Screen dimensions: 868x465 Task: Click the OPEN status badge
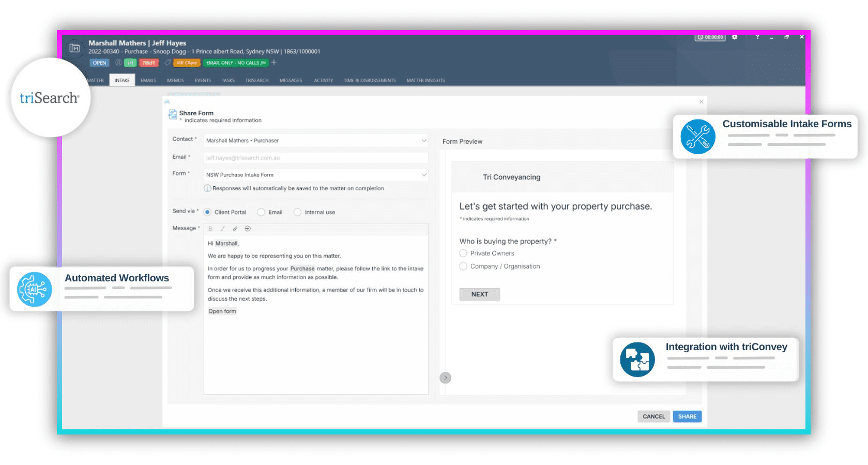(99, 63)
